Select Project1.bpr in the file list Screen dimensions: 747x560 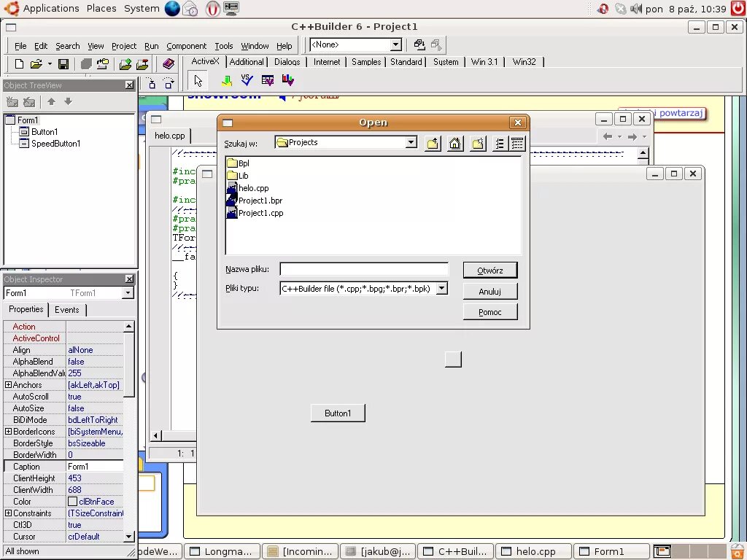point(255,201)
